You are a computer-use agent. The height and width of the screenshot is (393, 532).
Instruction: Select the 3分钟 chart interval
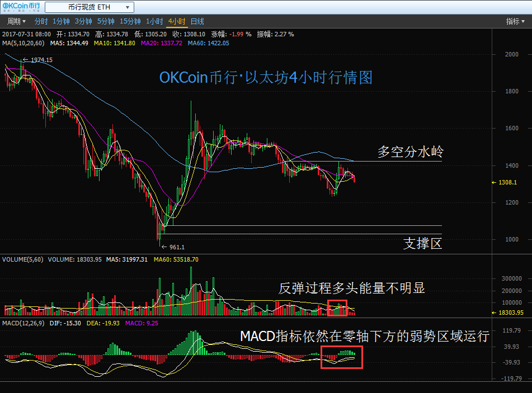[83, 21]
